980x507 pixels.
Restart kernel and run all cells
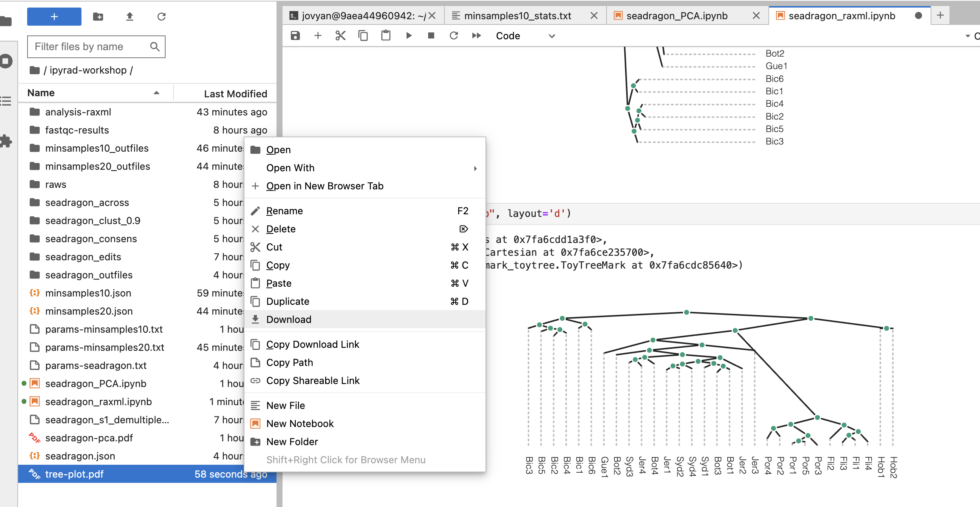click(x=476, y=36)
